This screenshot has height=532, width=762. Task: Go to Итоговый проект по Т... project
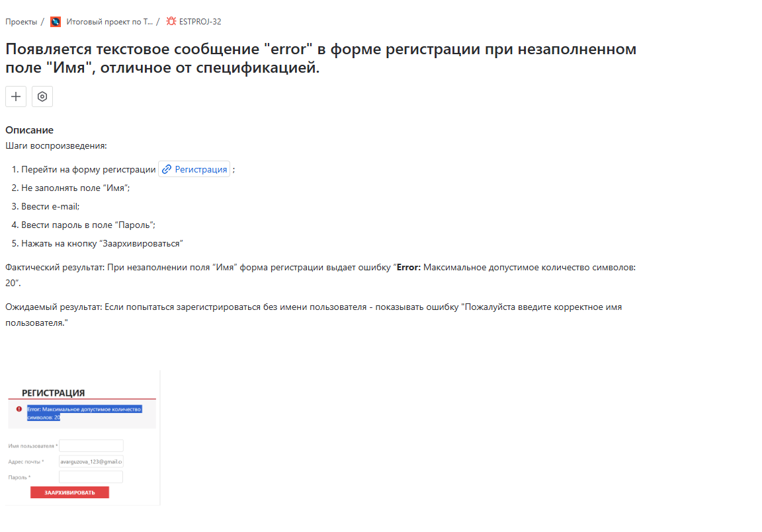[x=109, y=22]
